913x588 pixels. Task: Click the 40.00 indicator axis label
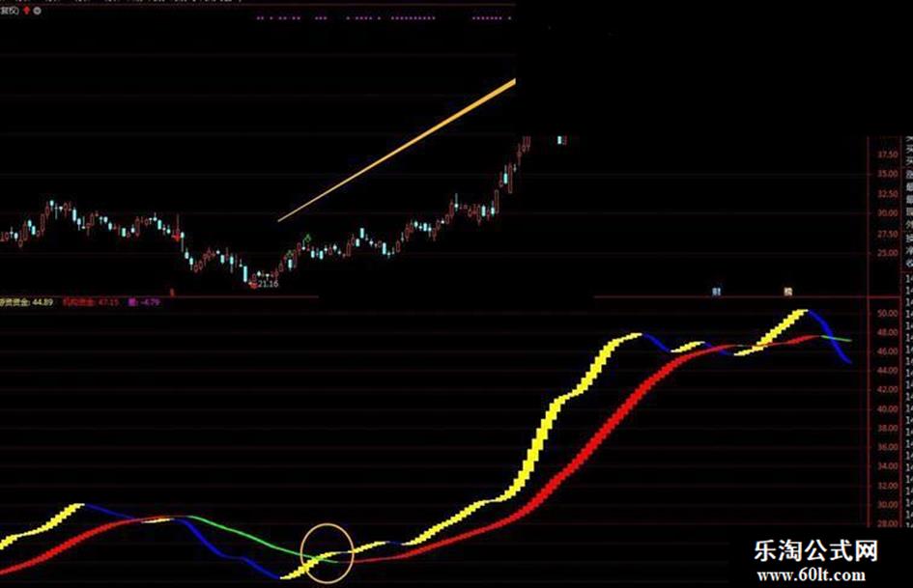coord(887,409)
